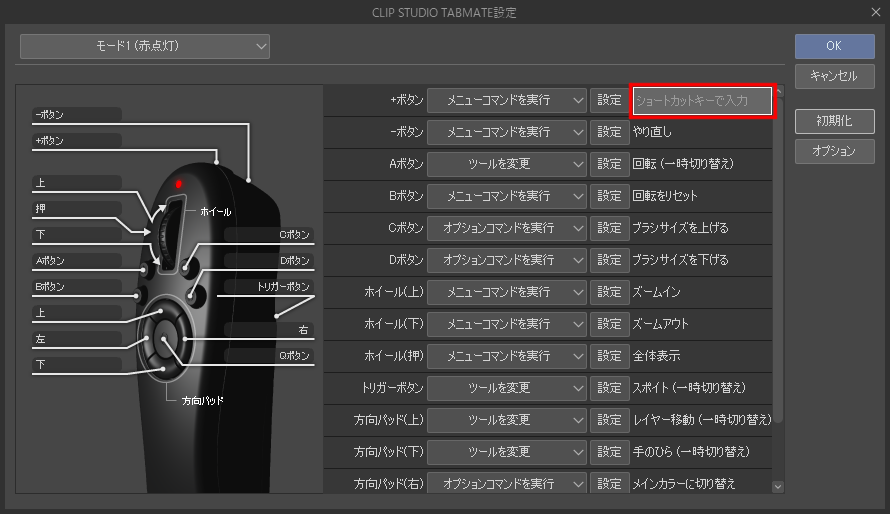Click the scroll up arrow of the list
This screenshot has height=514, width=890.
tap(778, 91)
